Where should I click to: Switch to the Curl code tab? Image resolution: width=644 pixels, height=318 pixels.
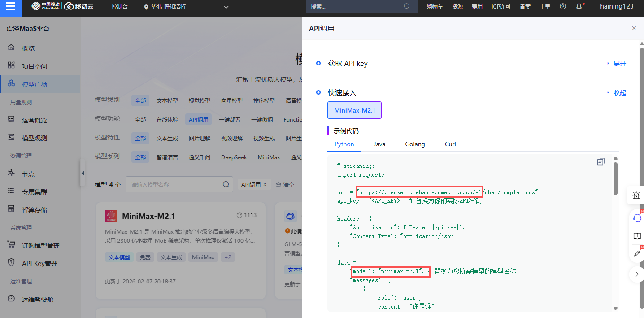point(450,144)
